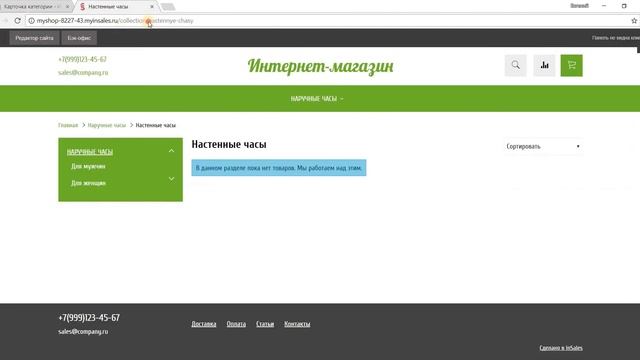Open the Доставка footer link

(204, 324)
